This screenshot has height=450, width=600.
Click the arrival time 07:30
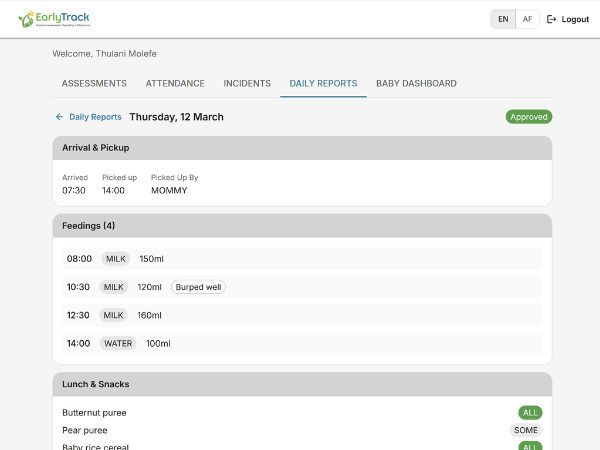point(74,190)
